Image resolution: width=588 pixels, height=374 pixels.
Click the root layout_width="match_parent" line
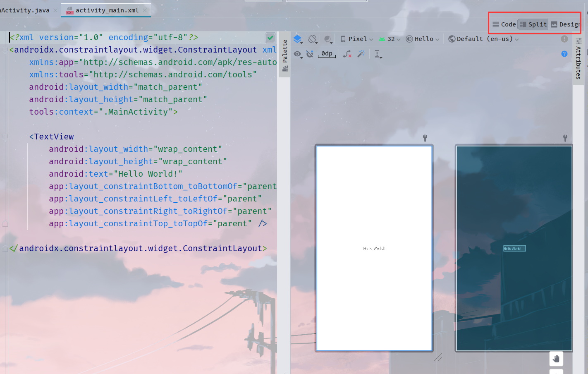[115, 87]
